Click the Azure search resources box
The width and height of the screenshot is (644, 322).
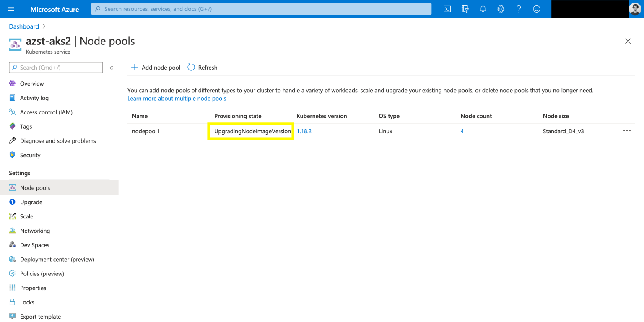click(x=261, y=9)
